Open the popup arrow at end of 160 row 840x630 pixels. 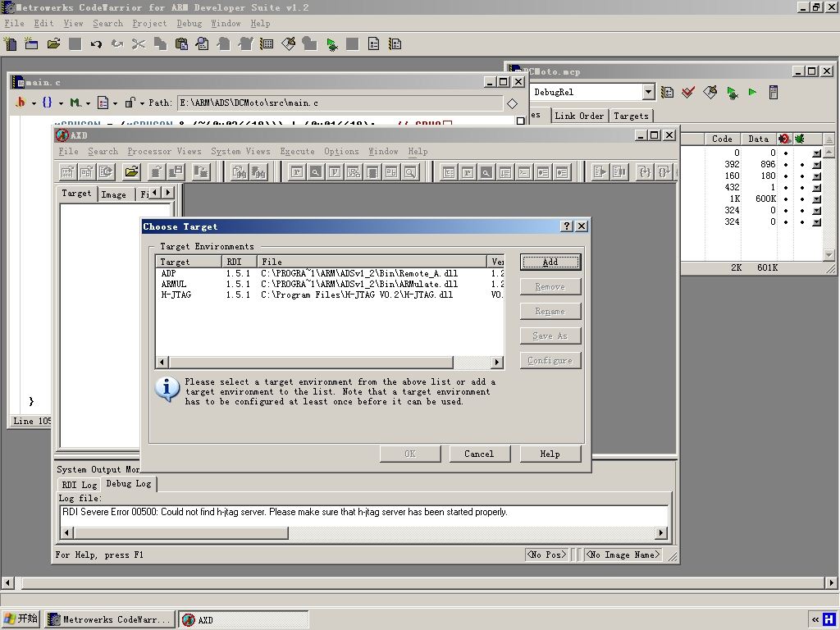(x=816, y=176)
